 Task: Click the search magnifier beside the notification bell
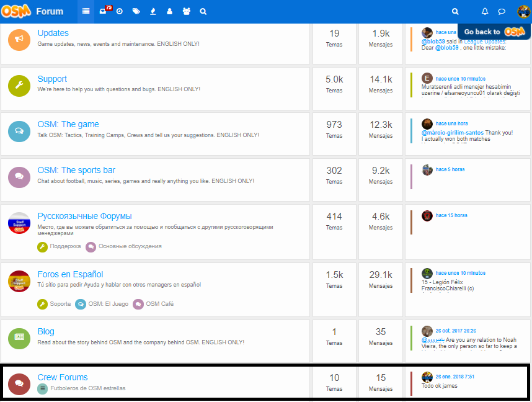pos(455,11)
